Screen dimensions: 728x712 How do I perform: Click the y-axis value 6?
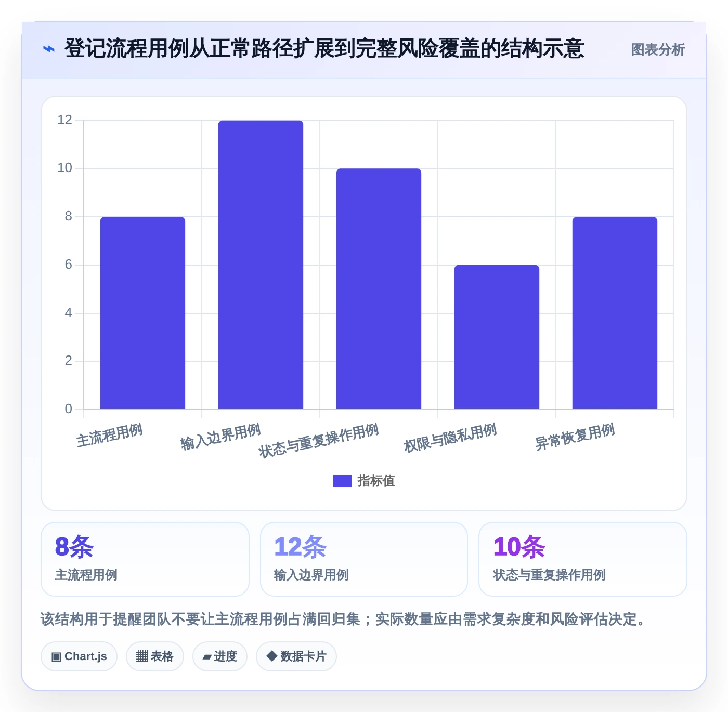(69, 265)
